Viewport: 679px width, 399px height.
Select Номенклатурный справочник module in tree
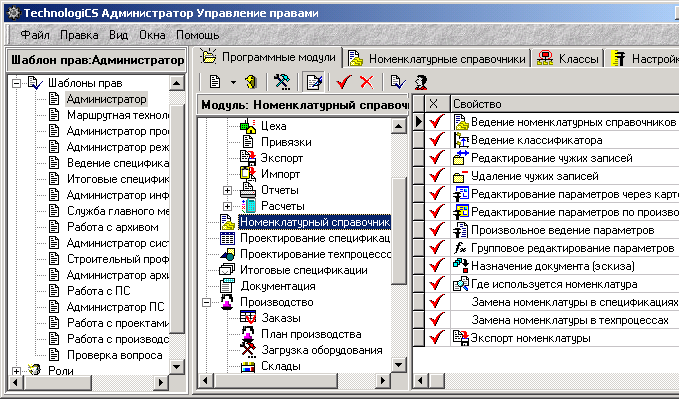pos(315,222)
